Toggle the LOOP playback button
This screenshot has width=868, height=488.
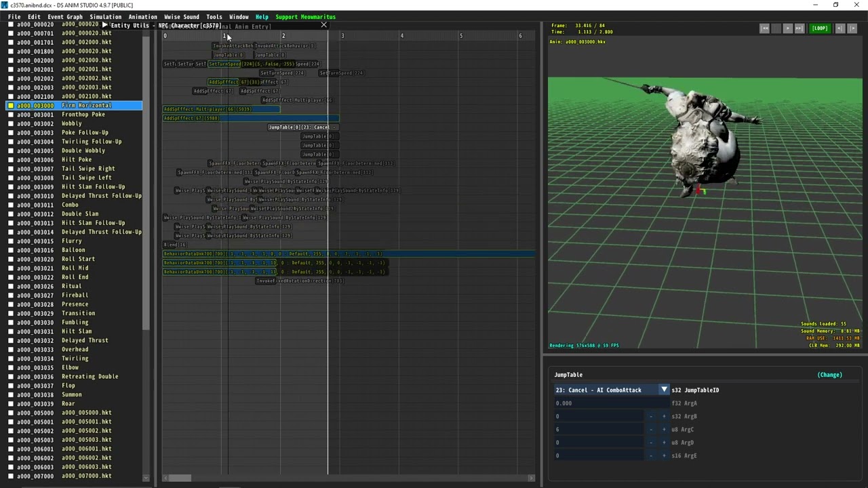click(820, 28)
